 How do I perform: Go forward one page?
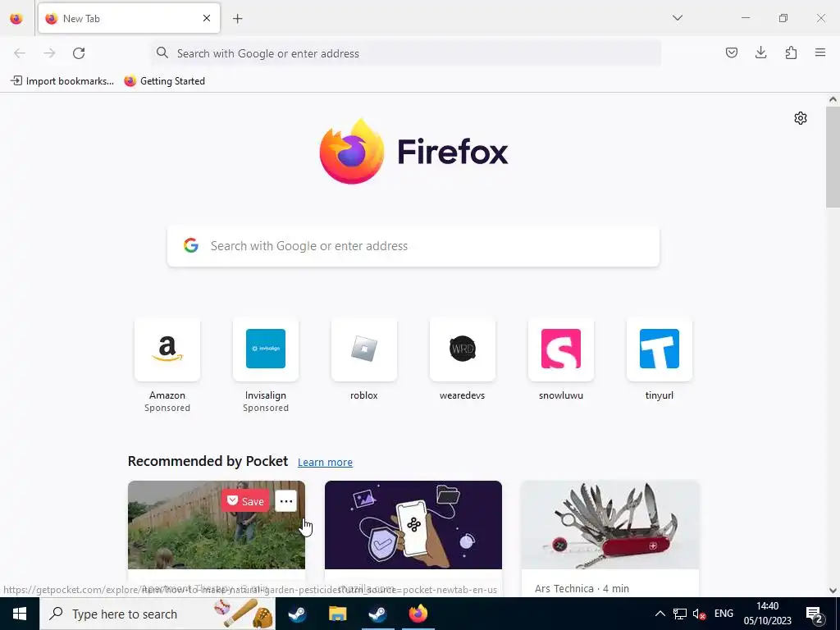[x=49, y=53]
